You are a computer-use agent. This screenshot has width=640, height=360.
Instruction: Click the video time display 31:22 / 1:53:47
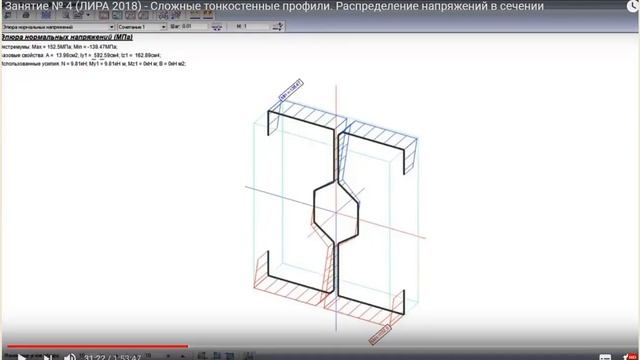coord(113,358)
